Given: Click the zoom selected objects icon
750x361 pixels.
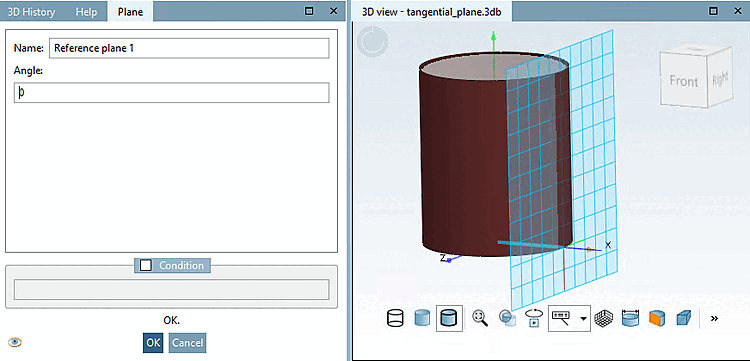Looking at the screenshot, I should pyautogui.click(x=506, y=318).
